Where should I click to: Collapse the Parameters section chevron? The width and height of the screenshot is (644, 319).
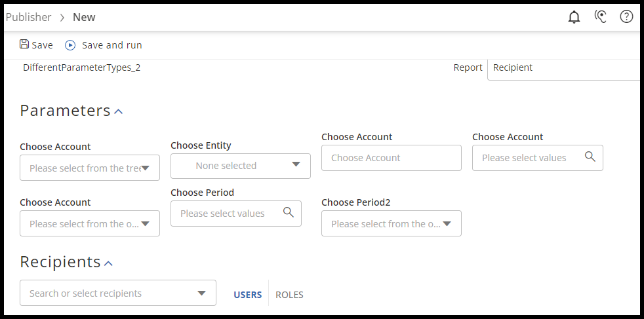(x=119, y=111)
